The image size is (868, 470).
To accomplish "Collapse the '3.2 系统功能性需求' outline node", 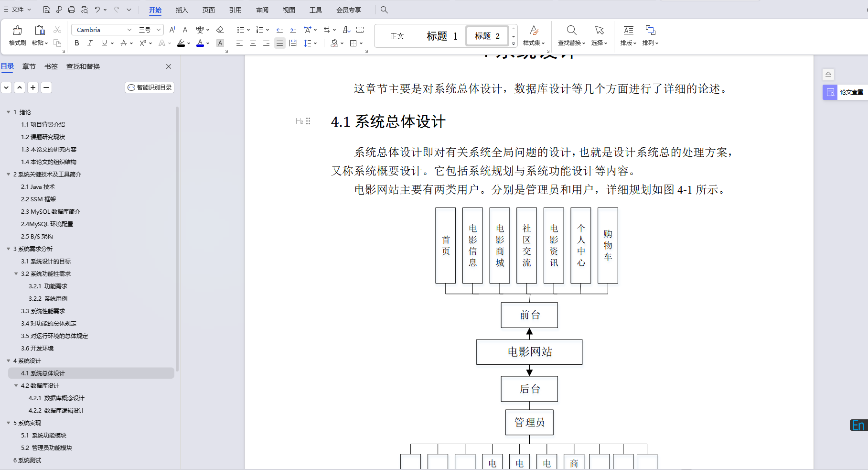I will [16, 273].
